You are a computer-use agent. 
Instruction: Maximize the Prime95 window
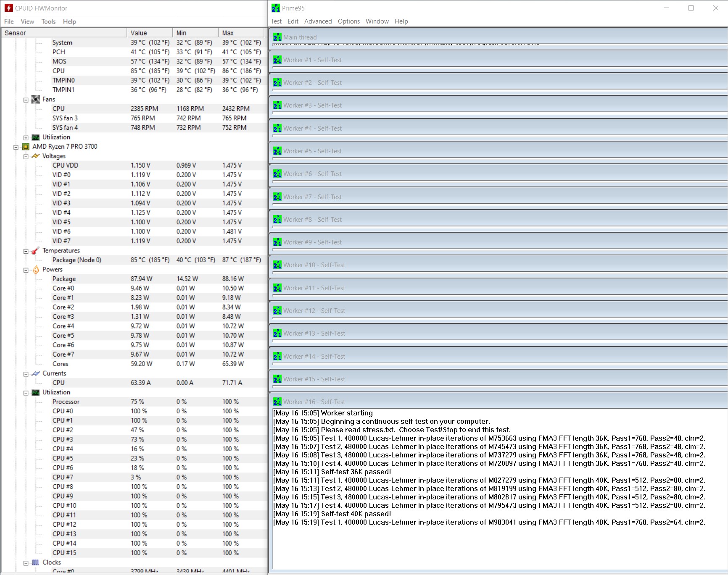click(691, 8)
